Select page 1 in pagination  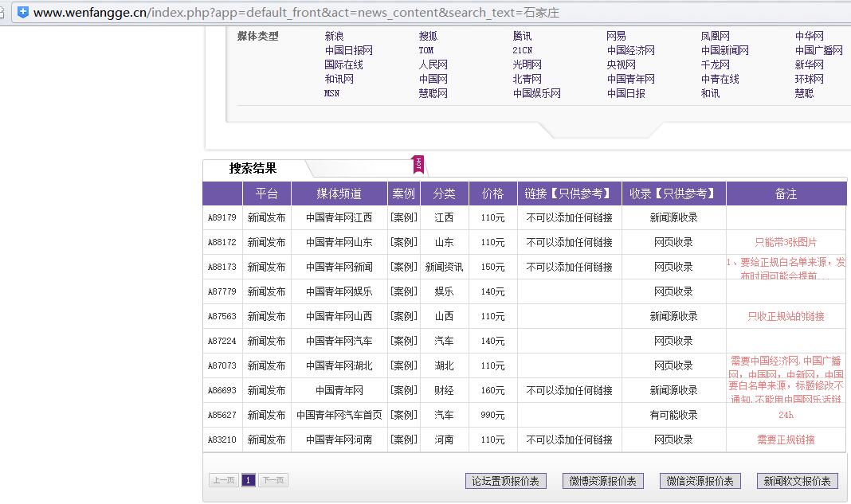tap(249, 480)
